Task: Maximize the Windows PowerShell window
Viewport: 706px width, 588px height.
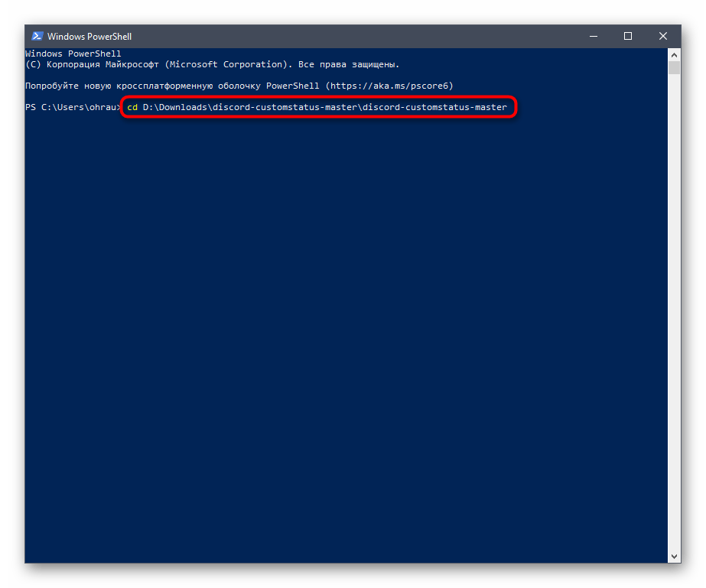Action: point(628,36)
